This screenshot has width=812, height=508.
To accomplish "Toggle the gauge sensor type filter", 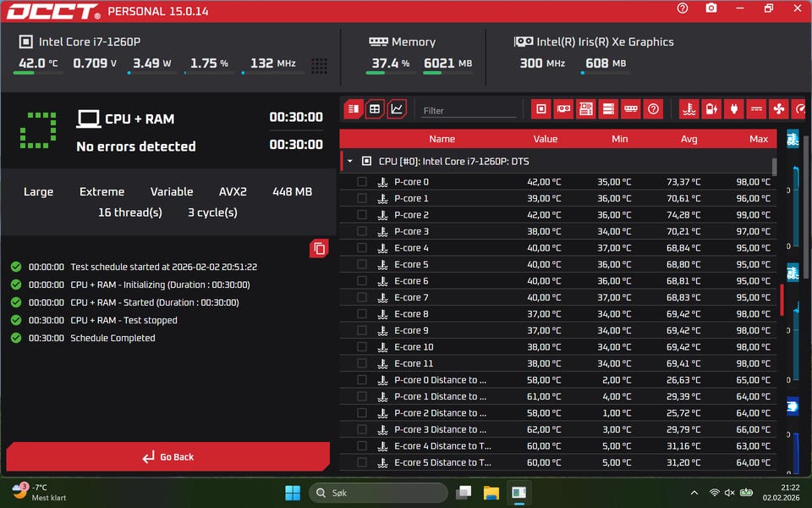I will click(799, 109).
